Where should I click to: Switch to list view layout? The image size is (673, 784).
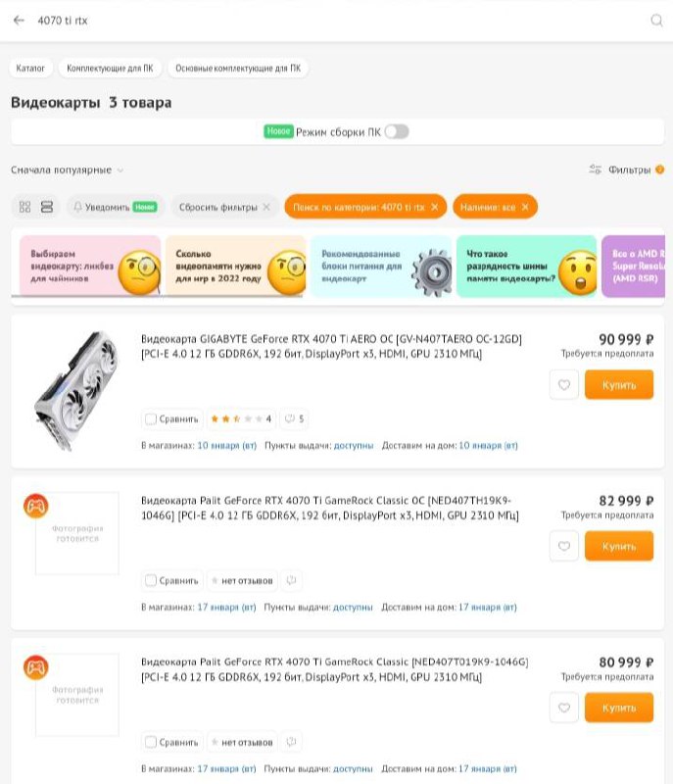pyautogui.click(x=46, y=207)
